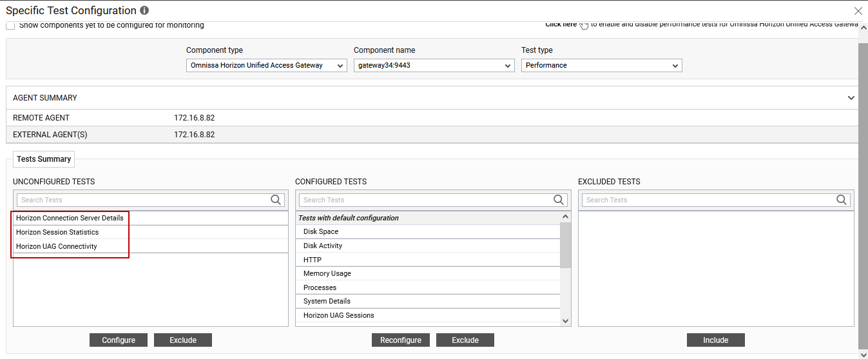Click the Reconfigure button

[401, 340]
